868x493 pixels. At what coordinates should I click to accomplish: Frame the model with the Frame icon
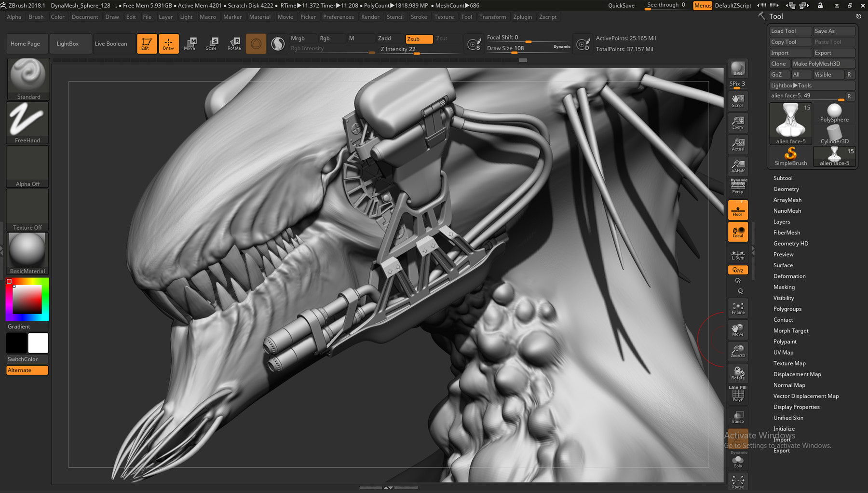tap(737, 308)
